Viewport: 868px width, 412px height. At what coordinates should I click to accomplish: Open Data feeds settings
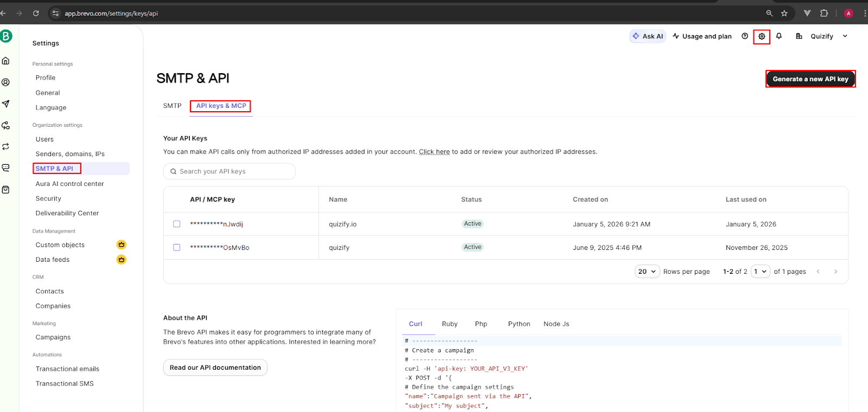coord(53,260)
